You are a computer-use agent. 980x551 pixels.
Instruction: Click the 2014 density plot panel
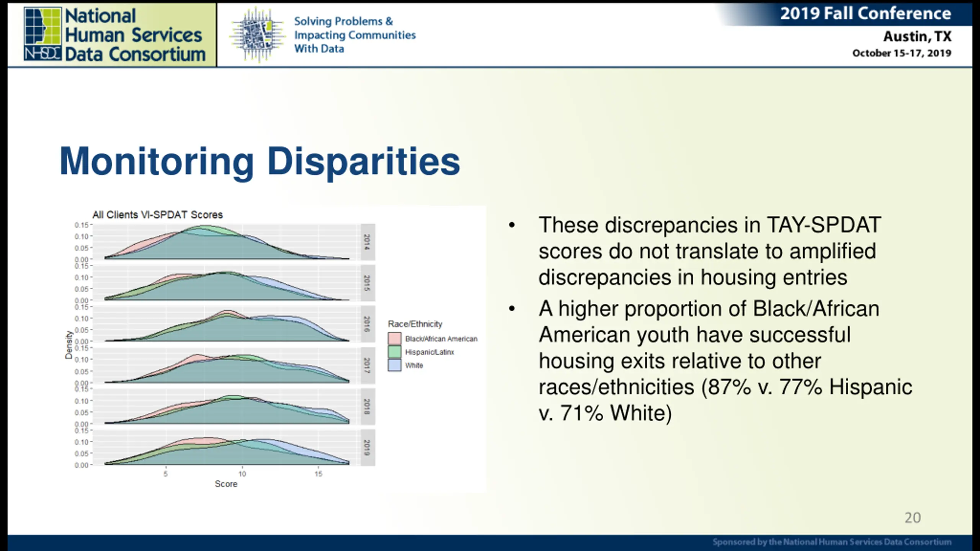pyautogui.click(x=227, y=242)
